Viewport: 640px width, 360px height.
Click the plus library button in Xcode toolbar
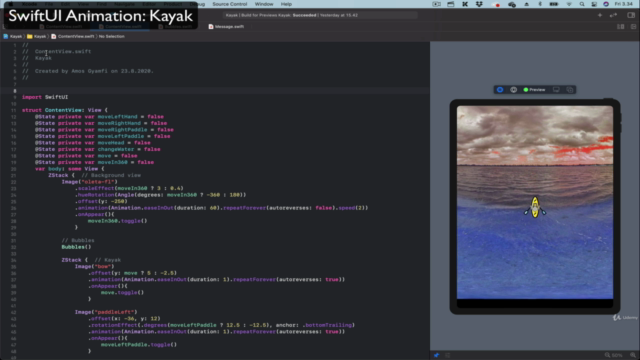(x=600, y=15)
